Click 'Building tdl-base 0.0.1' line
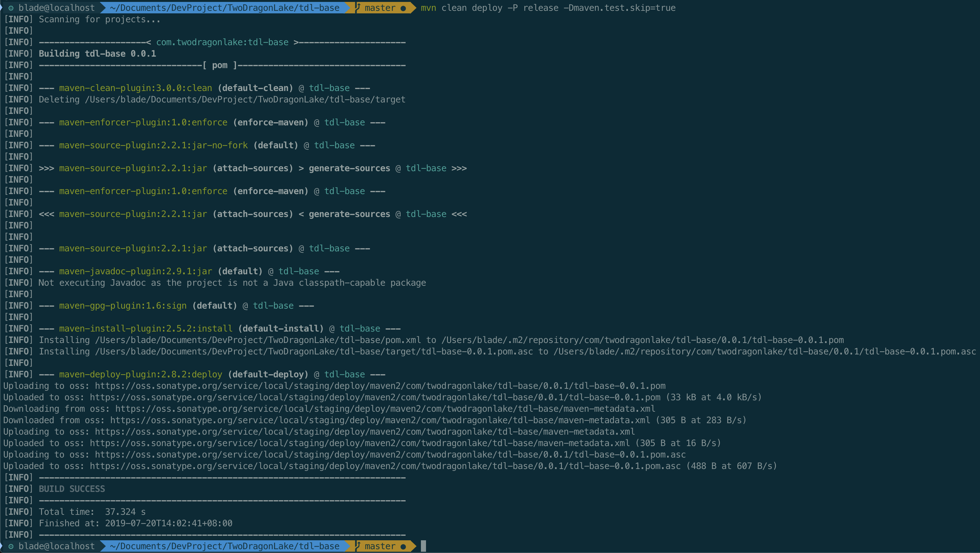This screenshot has width=980, height=553. (x=97, y=53)
